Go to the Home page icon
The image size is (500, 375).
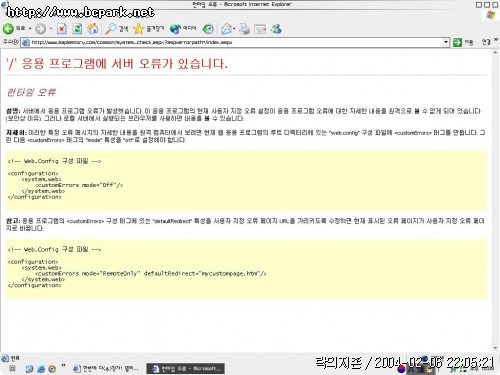[93, 29]
